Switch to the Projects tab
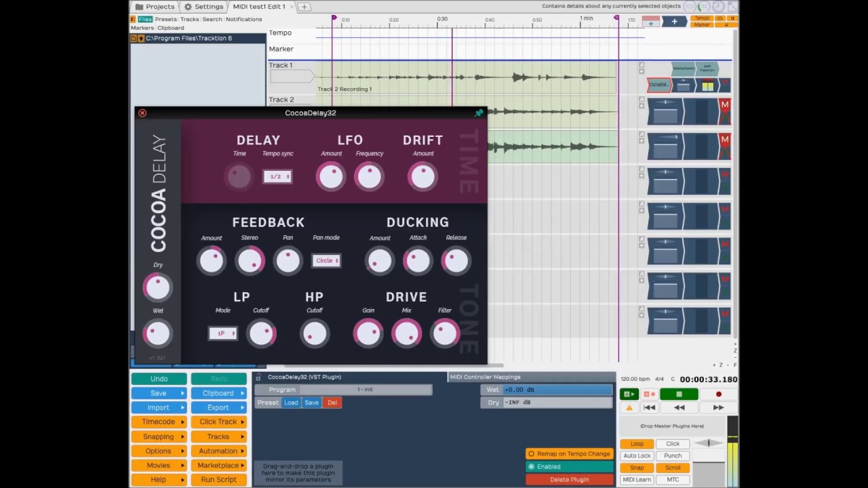This screenshot has height=488, width=868. (x=155, y=7)
